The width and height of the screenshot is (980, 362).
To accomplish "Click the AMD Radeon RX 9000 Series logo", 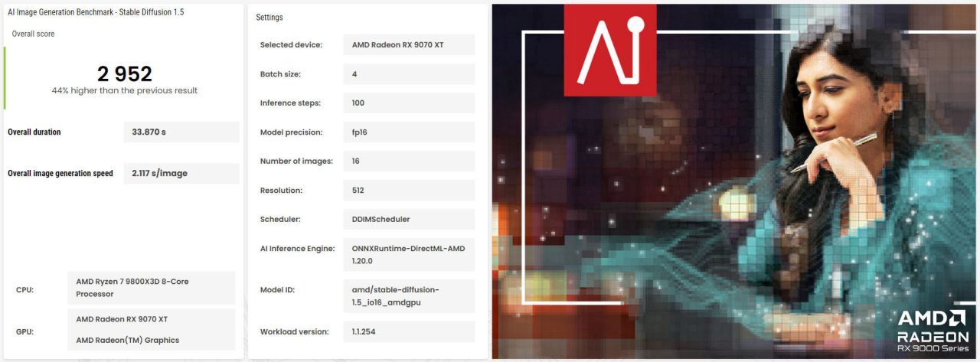I will pyautogui.click(x=933, y=330).
